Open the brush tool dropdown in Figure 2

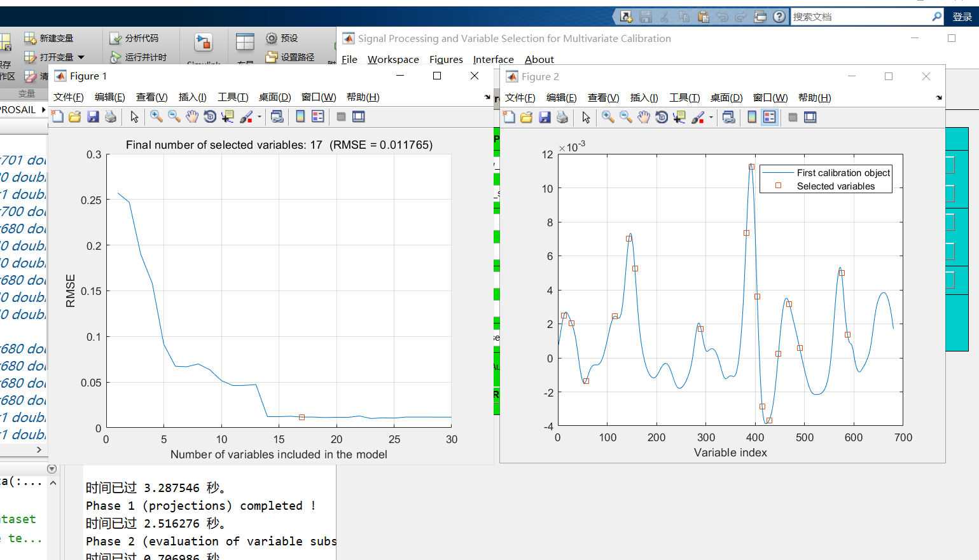click(711, 117)
